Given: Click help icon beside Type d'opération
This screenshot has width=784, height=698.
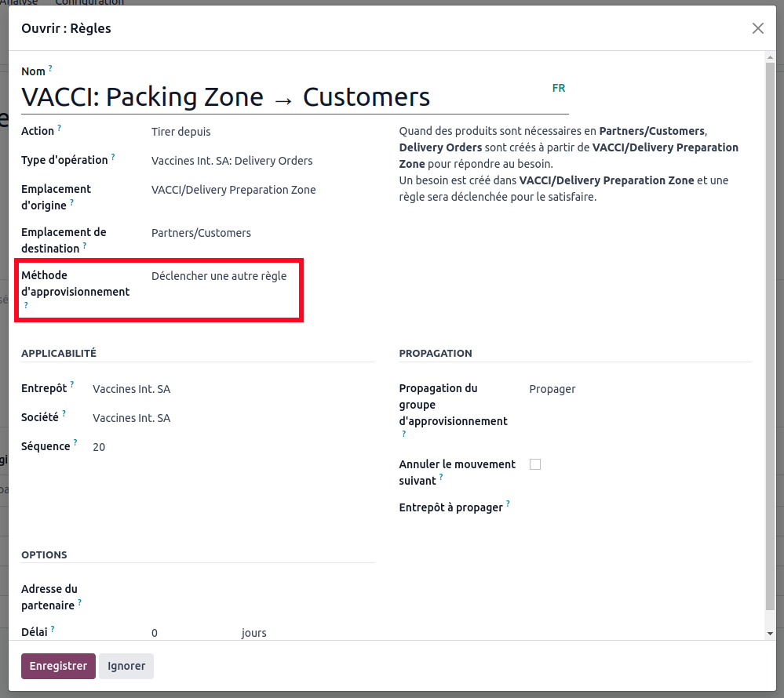Looking at the screenshot, I should pos(113,158).
